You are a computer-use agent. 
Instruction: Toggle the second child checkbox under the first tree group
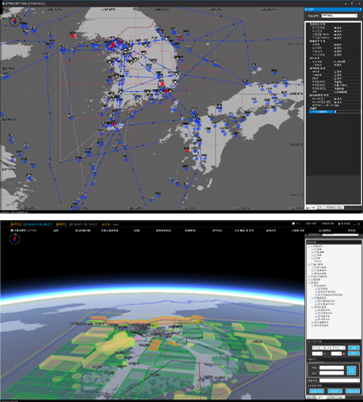point(314,252)
